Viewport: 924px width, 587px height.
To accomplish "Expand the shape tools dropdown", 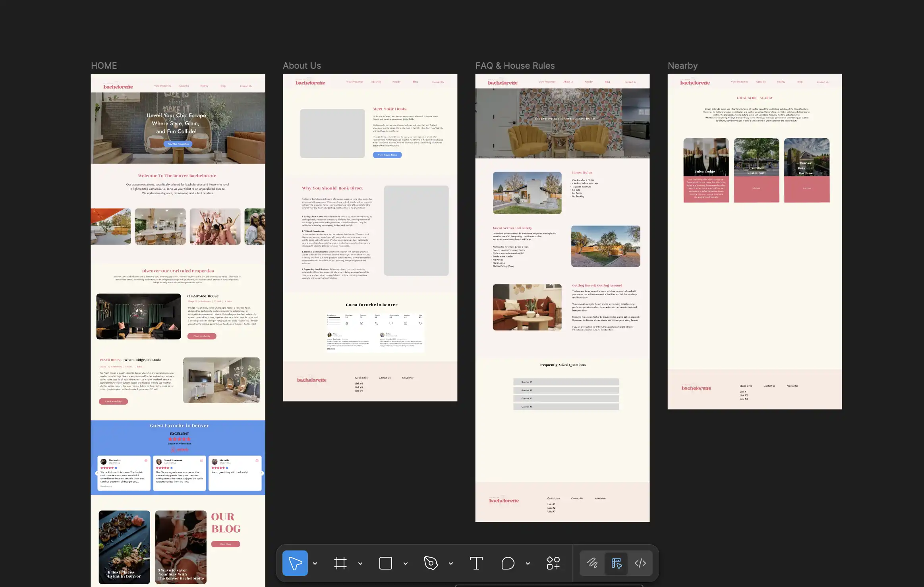I will point(406,564).
